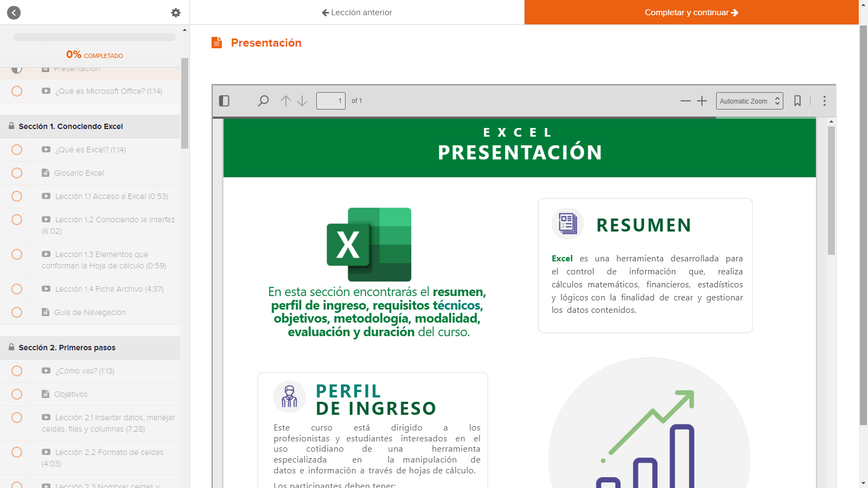868x488 pixels.
Task: Open Lección 2.1 Insertar datos lesson
Action: click(x=90, y=423)
